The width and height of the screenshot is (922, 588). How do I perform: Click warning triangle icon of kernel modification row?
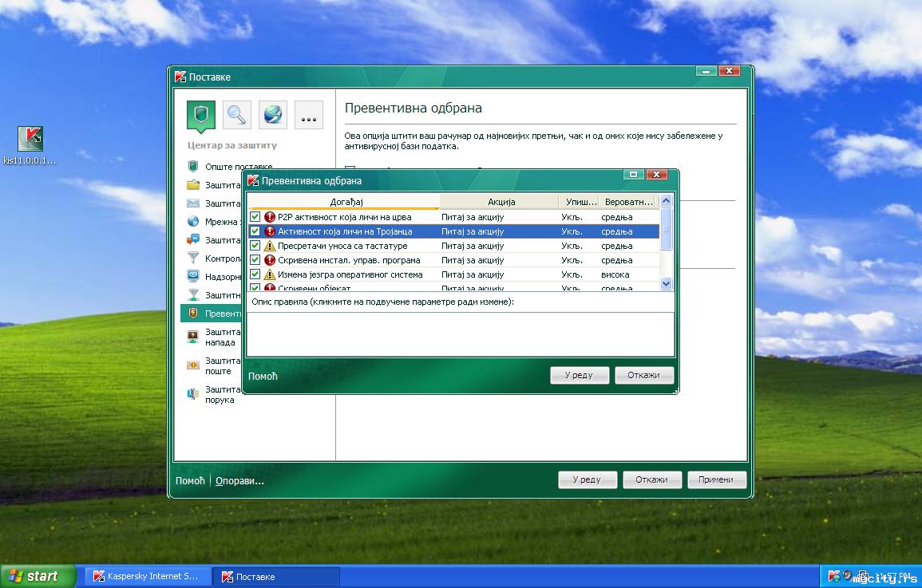tap(270, 274)
